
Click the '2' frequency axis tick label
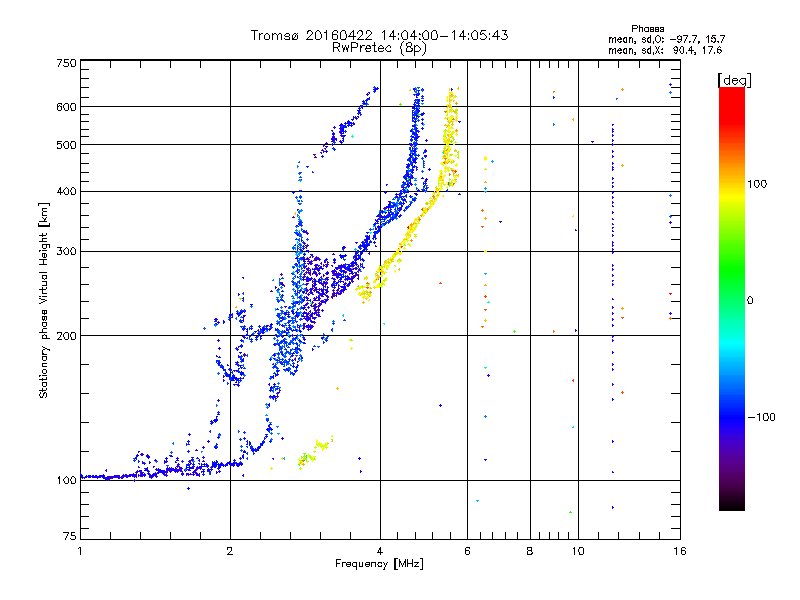[230, 551]
